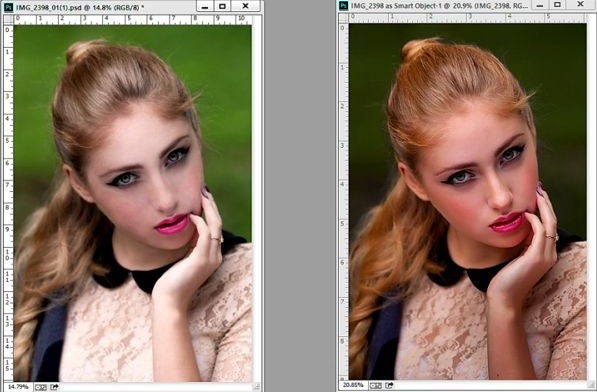The image size is (597, 392).
Task: Click the icon beside 14.79% zoom value
Action: pos(41,387)
